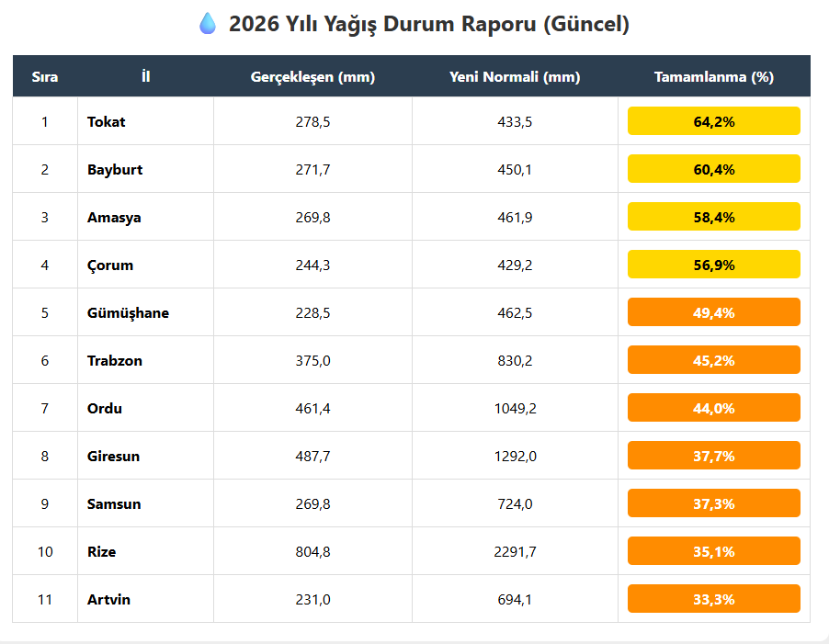Screen dimensions: 829x644
Task: Select Yeni Normali (mm) column header
Action: pyautogui.click(x=515, y=77)
